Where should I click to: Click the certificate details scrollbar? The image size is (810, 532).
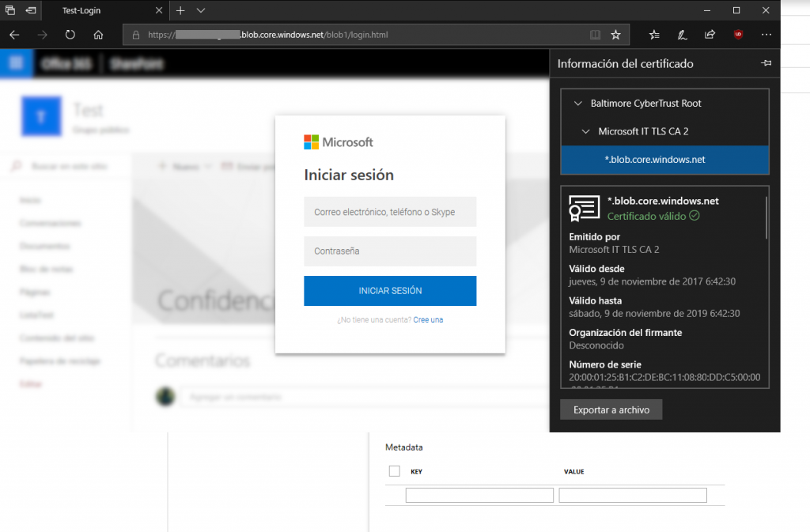766,217
